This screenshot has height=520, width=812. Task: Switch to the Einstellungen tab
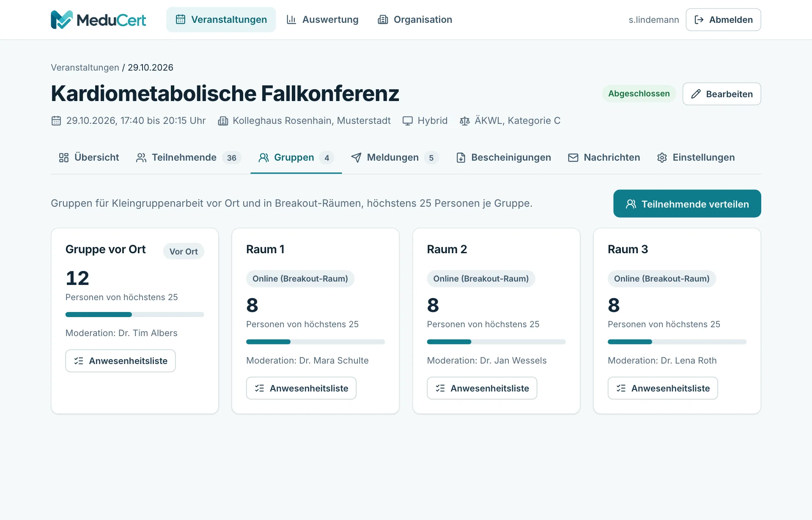click(x=696, y=158)
